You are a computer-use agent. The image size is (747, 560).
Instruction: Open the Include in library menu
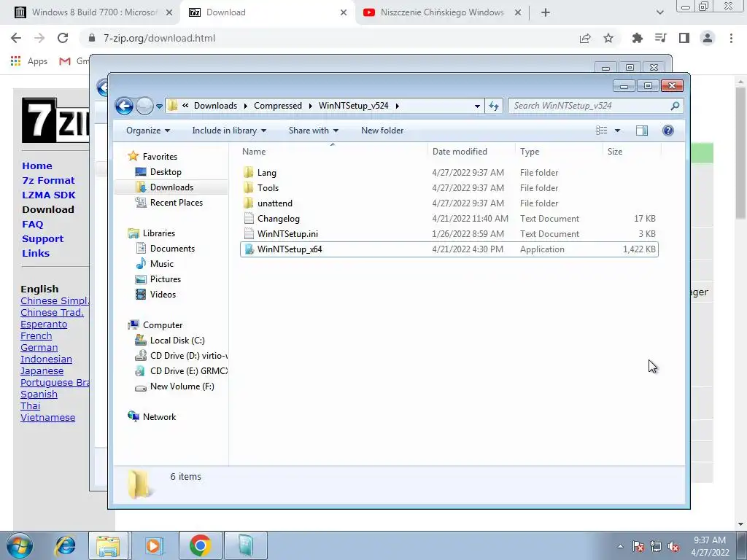229,131
